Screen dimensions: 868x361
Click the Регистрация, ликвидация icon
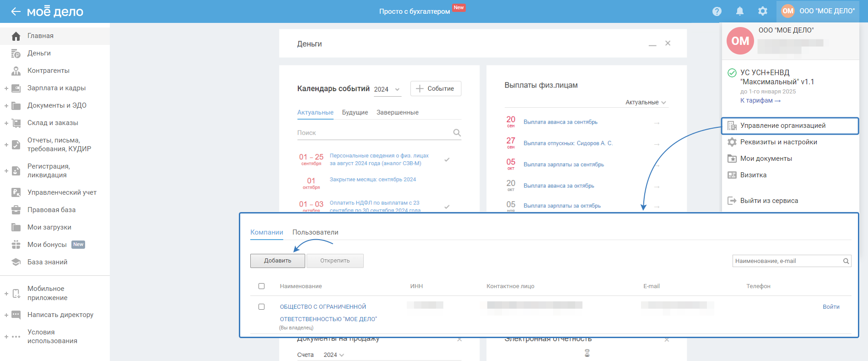click(x=16, y=171)
